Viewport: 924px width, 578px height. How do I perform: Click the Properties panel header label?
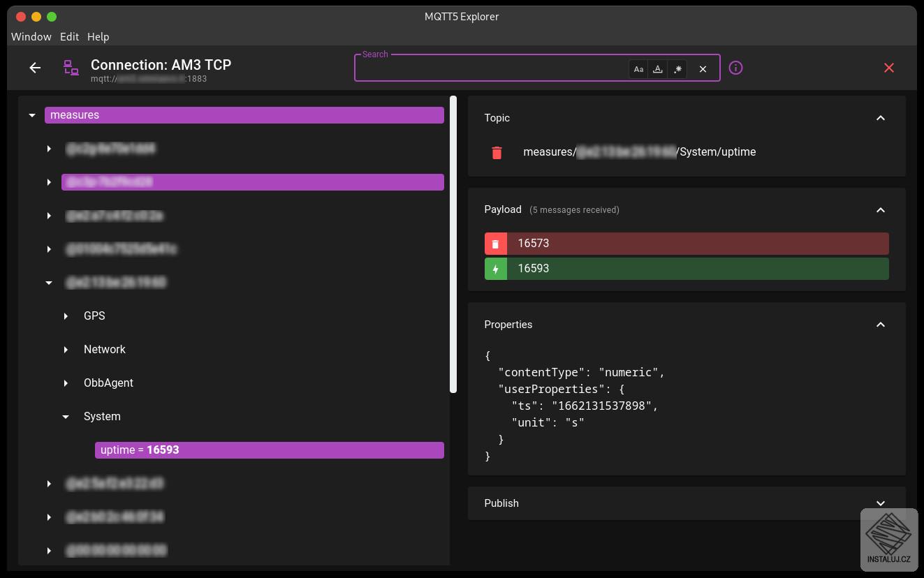tap(508, 325)
